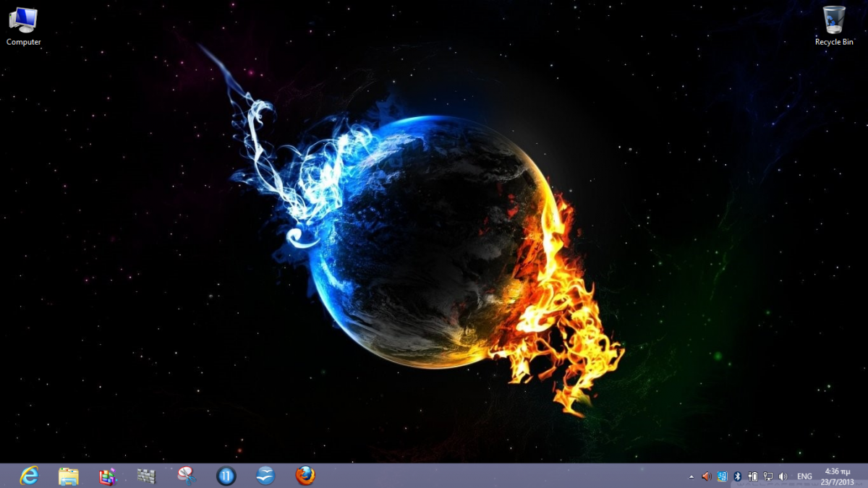Open the network connection tray icon
The height and width of the screenshot is (488, 868).
(x=767, y=476)
